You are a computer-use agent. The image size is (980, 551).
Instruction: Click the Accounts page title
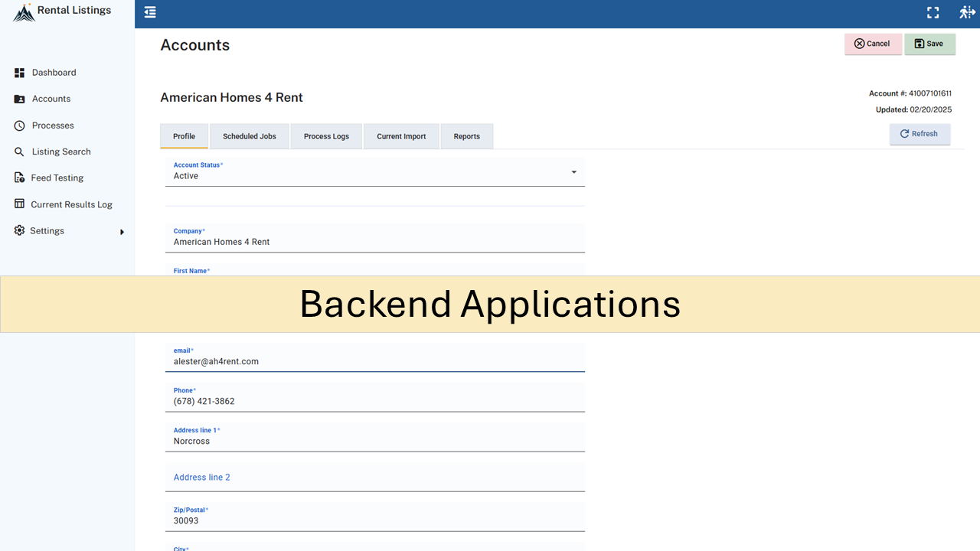[194, 45]
